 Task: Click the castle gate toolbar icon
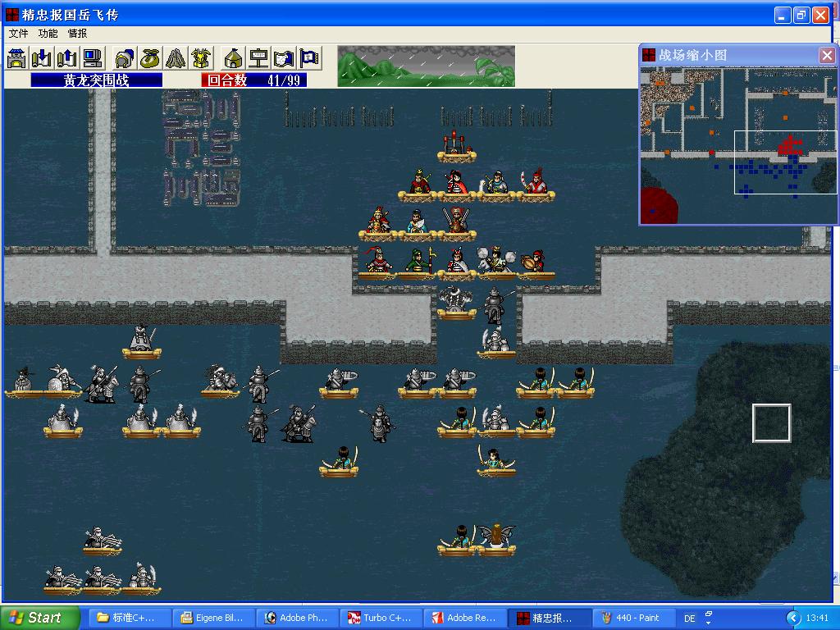(x=16, y=58)
